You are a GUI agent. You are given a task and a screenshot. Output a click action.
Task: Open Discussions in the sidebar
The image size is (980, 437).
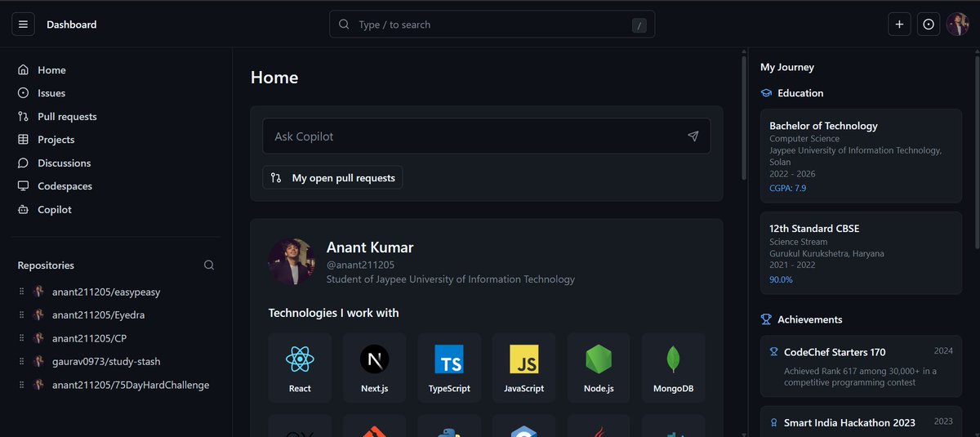115,163
